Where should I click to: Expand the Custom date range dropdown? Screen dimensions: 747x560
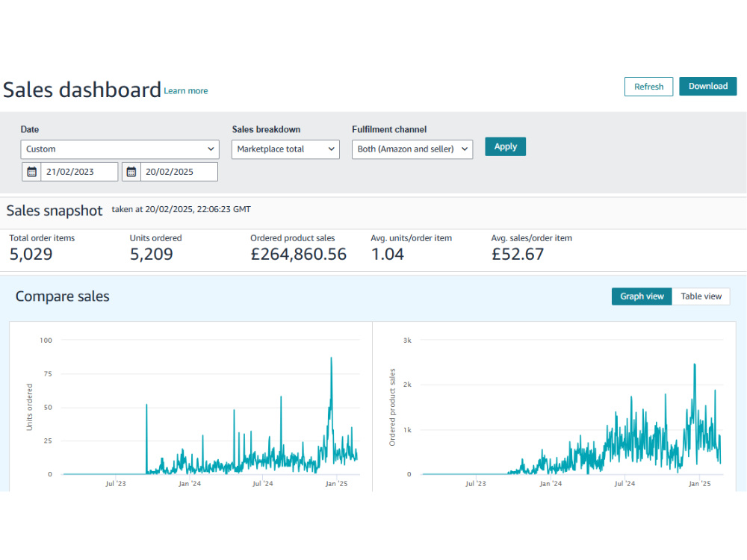pos(120,149)
